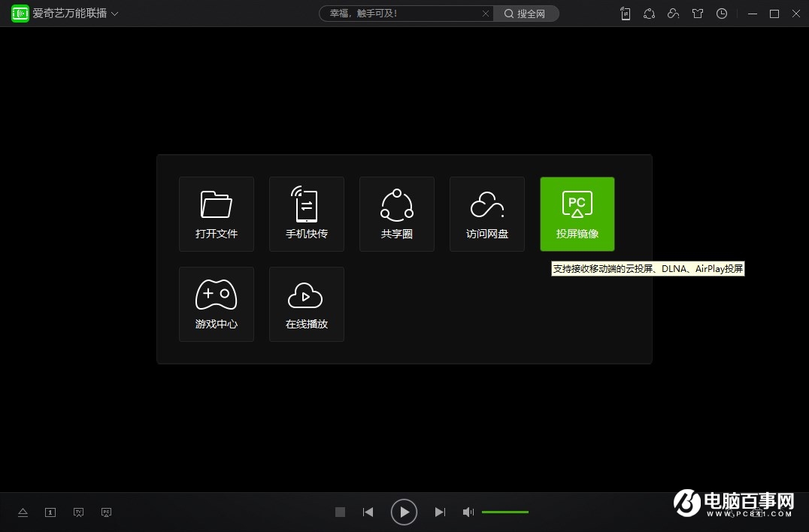This screenshot has height=532, width=809.
Task: Click the 幸福，触手可及! search field
Action: click(406, 13)
